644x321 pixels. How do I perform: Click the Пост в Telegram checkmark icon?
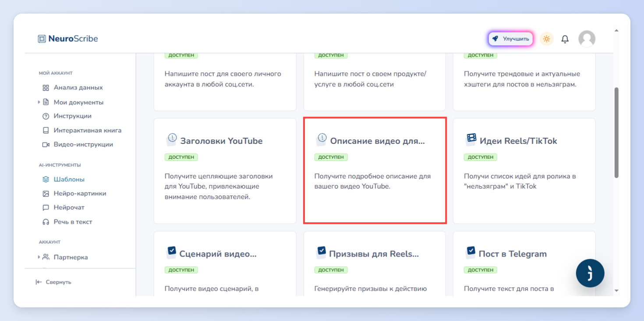pos(471,253)
